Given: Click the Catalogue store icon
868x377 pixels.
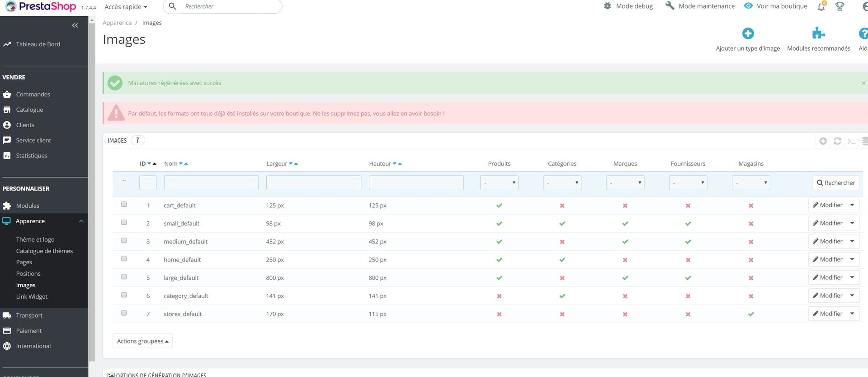Looking at the screenshot, I should [x=7, y=110].
